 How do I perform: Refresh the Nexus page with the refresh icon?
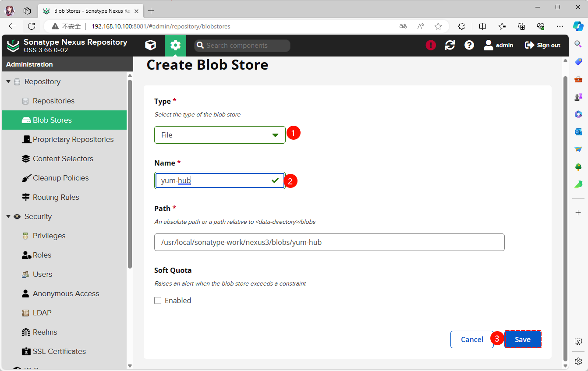(x=450, y=45)
